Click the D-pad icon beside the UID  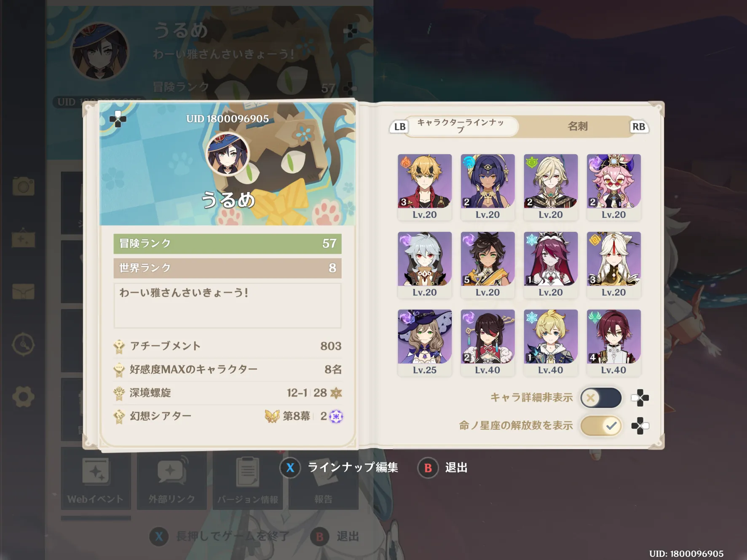pyautogui.click(x=118, y=119)
